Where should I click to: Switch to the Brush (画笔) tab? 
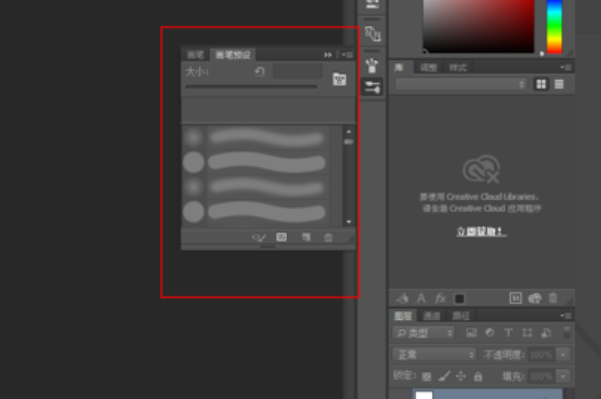point(195,55)
